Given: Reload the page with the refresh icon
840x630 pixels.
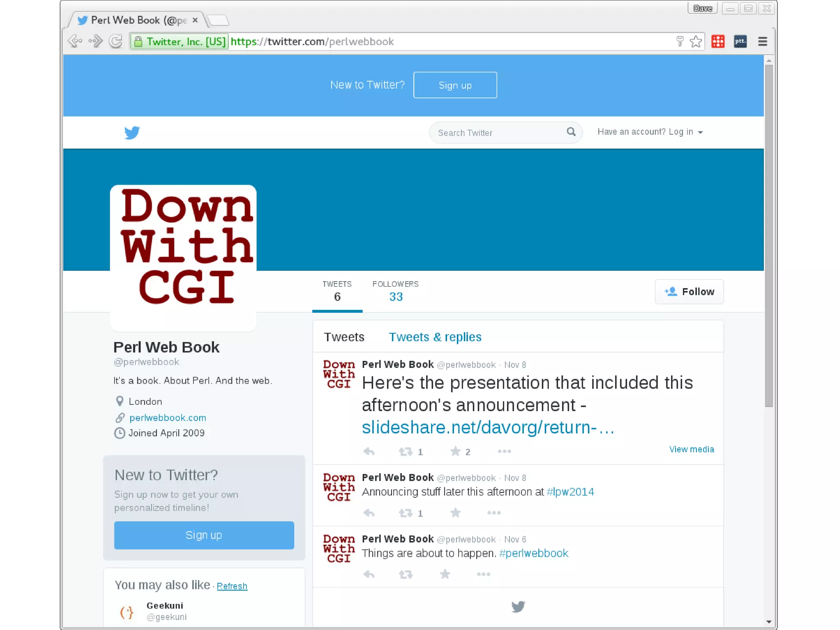Looking at the screenshot, I should [116, 41].
